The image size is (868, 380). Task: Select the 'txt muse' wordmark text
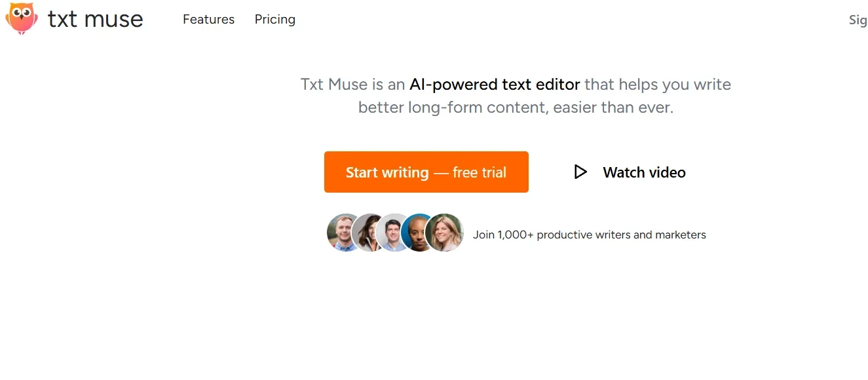click(x=94, y=19)
